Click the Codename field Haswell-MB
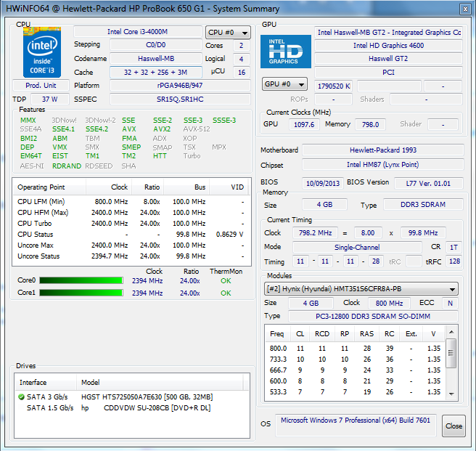The width and height of the screenshot is (476, 451). point(156,59)
